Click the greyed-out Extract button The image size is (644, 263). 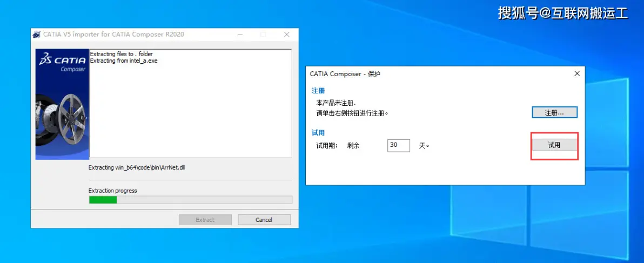point(205,220)
